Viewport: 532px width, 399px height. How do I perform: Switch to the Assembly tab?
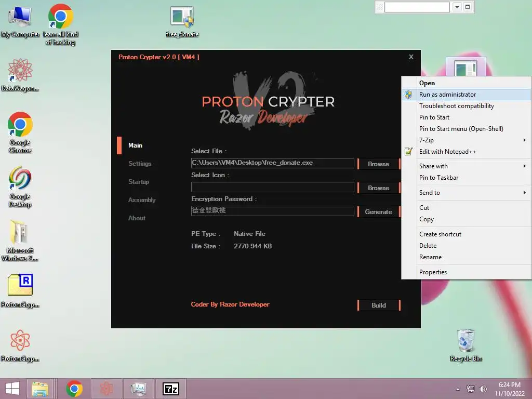(142, 200)
